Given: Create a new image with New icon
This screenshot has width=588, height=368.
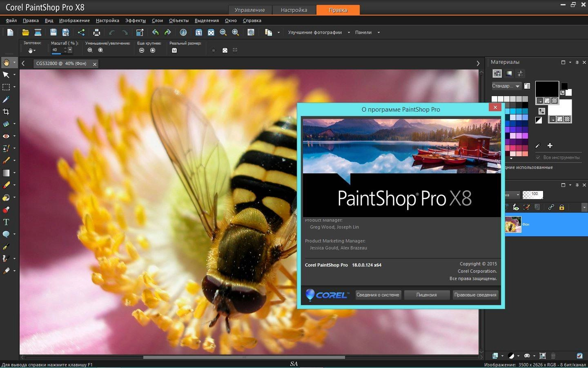Looking at the screenshot, I should (10, 32).
